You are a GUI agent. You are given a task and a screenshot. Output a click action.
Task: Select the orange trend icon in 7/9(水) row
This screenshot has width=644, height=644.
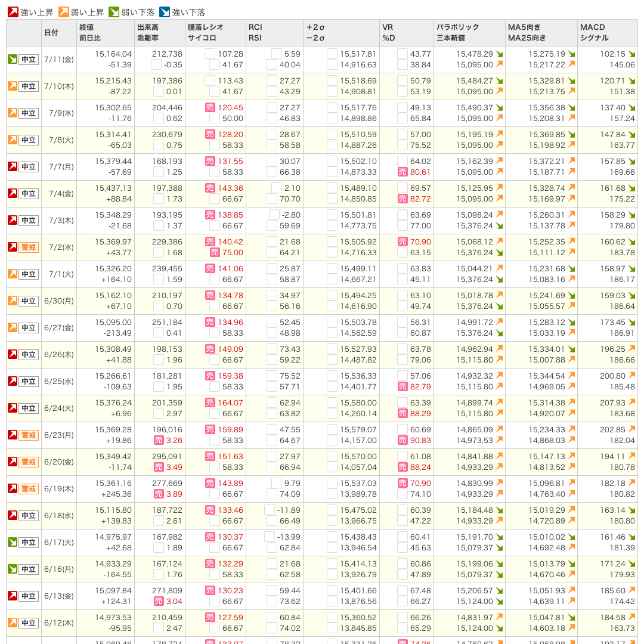click(13, 113)
